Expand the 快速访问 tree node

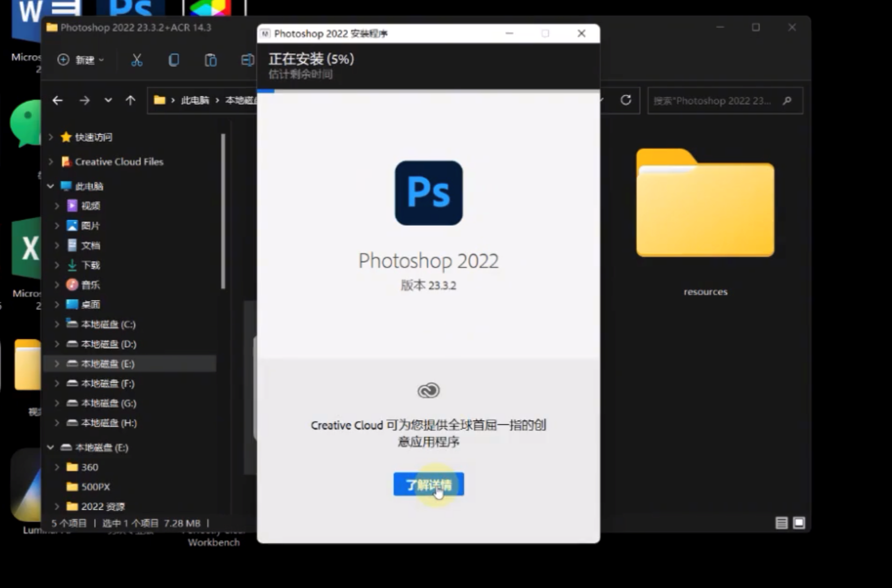tap(51, 137)
